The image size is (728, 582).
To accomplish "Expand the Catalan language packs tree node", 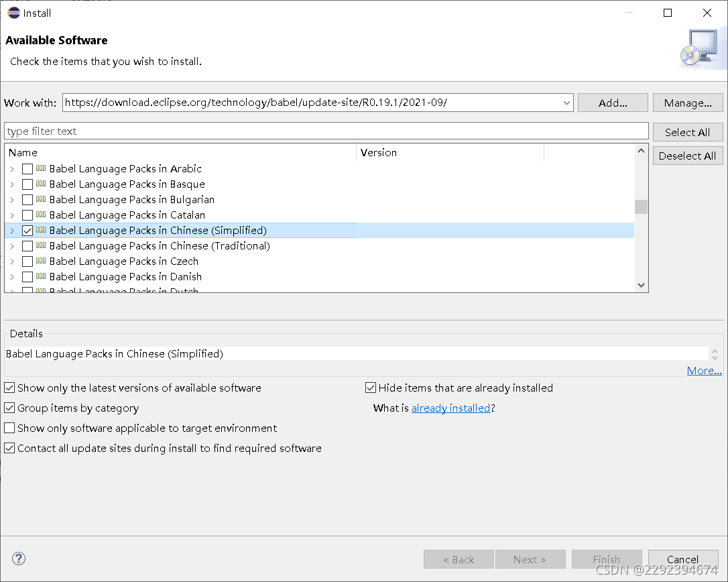I will (12, 215).
